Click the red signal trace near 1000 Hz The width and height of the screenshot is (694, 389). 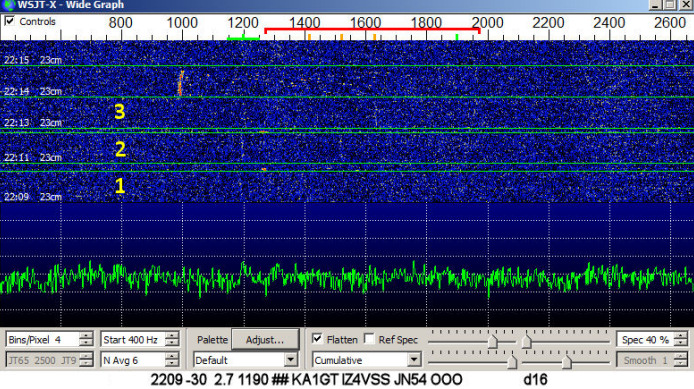[x=181, y=83]
